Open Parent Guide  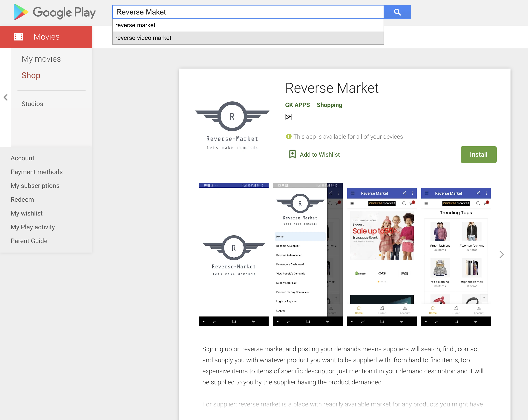[29, 241]
